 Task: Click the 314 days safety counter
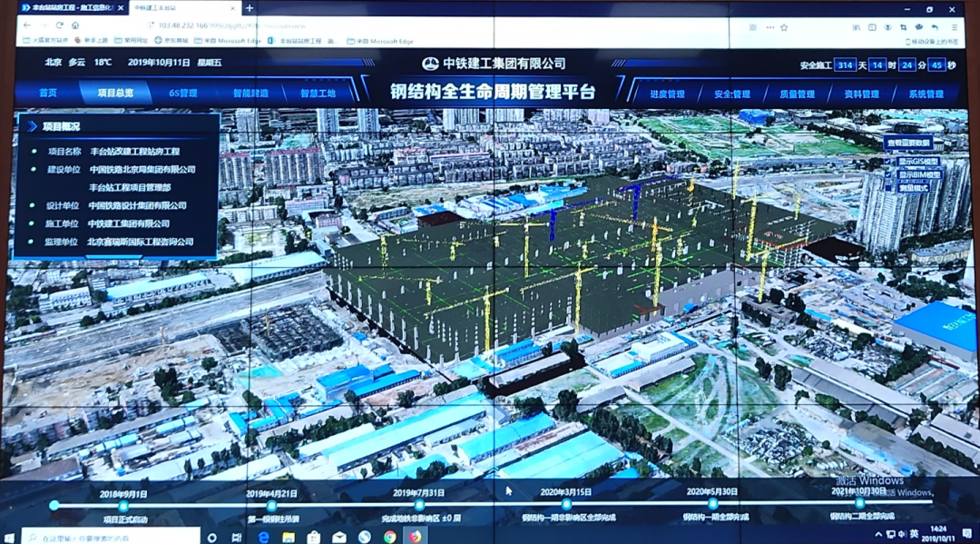tap(845, 65)
